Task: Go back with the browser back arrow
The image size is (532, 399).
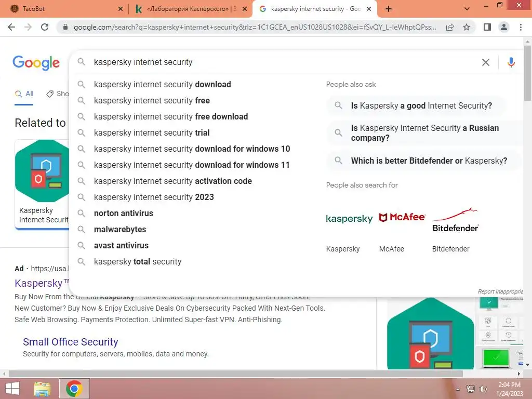Action: click(x=11, y=27)
